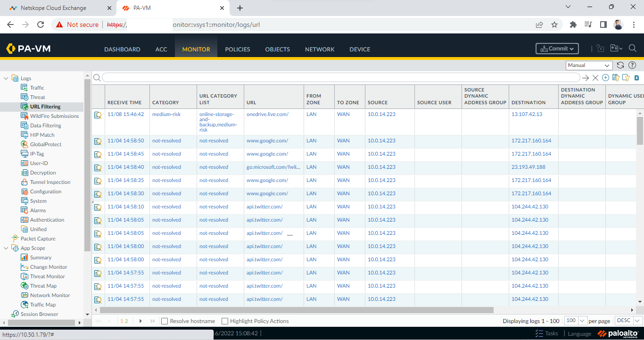The image size is (644, 340).
Task: Click the Load Filter icon
Action: [x=626, y=78]
